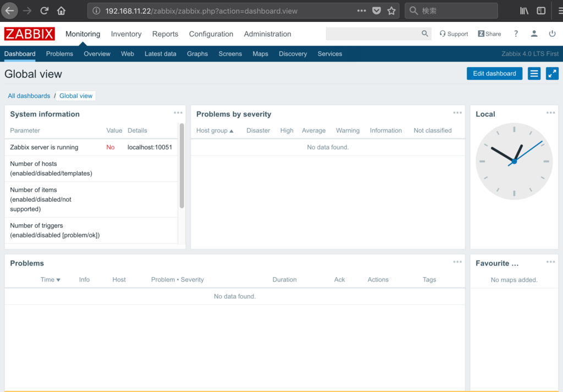Open Screens submenu

pyautogui.click(x=230, y=54)
